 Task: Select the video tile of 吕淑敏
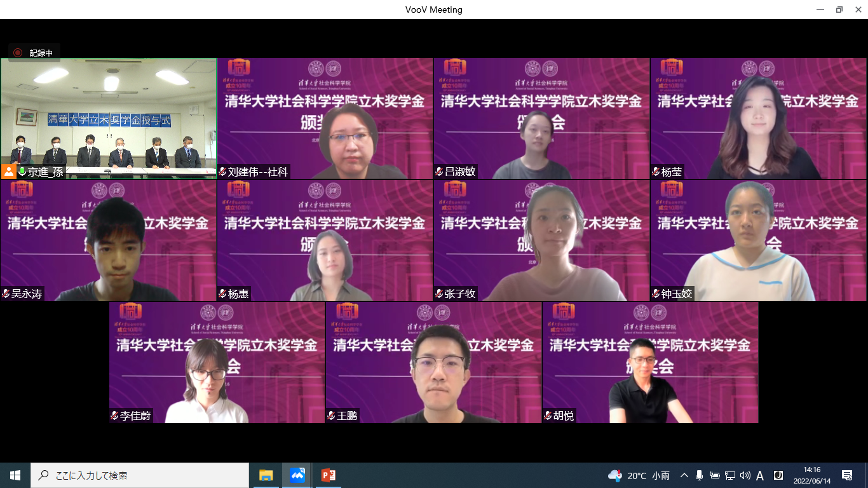(542, 119)
